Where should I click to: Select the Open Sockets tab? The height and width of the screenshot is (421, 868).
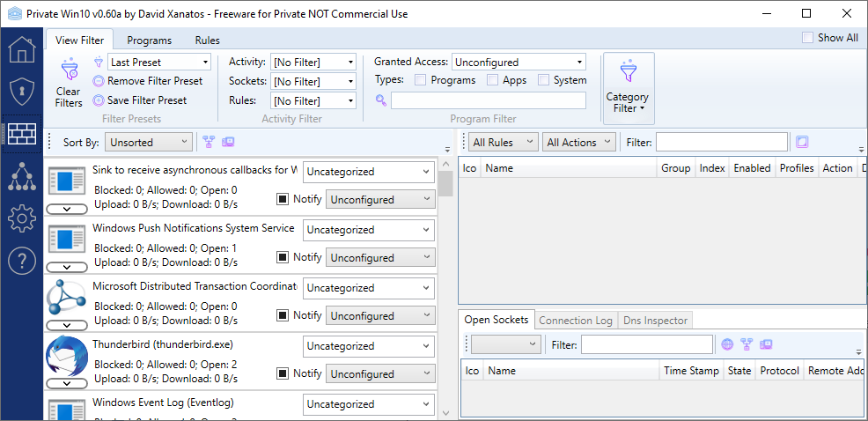pos(497,320)
